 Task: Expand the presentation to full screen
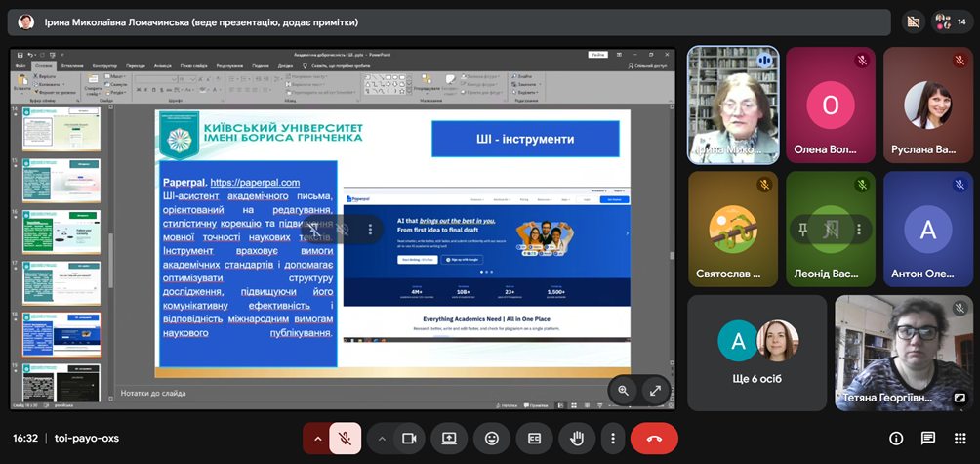[x=656, y=390]
